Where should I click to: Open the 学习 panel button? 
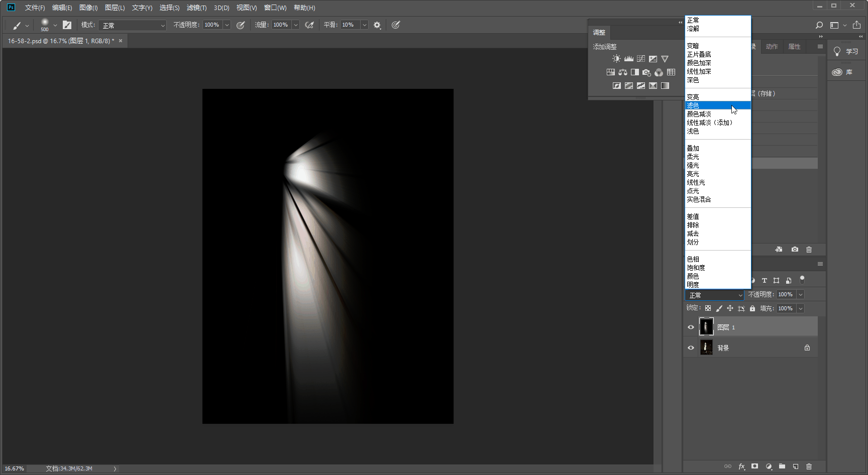pyautogui.click(x=846, y=52)
